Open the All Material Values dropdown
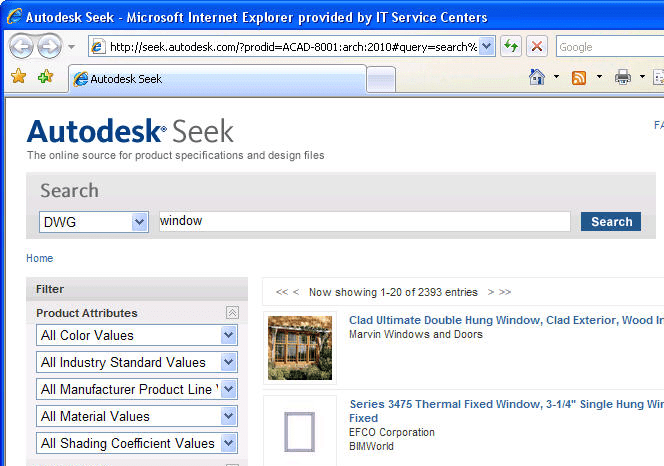 137,416
